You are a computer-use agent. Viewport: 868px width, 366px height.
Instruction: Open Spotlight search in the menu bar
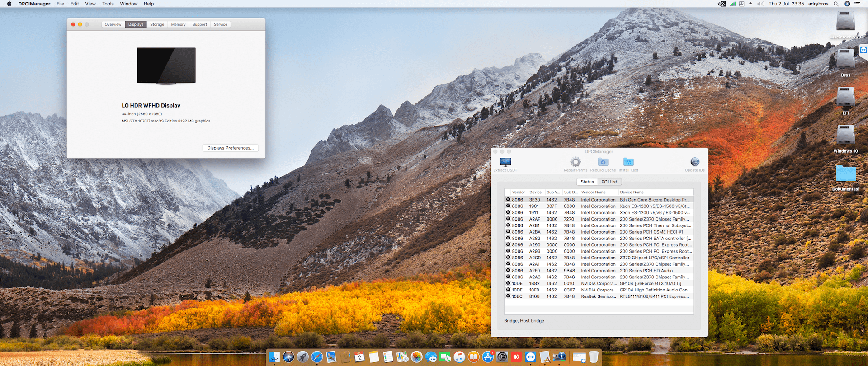(836, 4)
